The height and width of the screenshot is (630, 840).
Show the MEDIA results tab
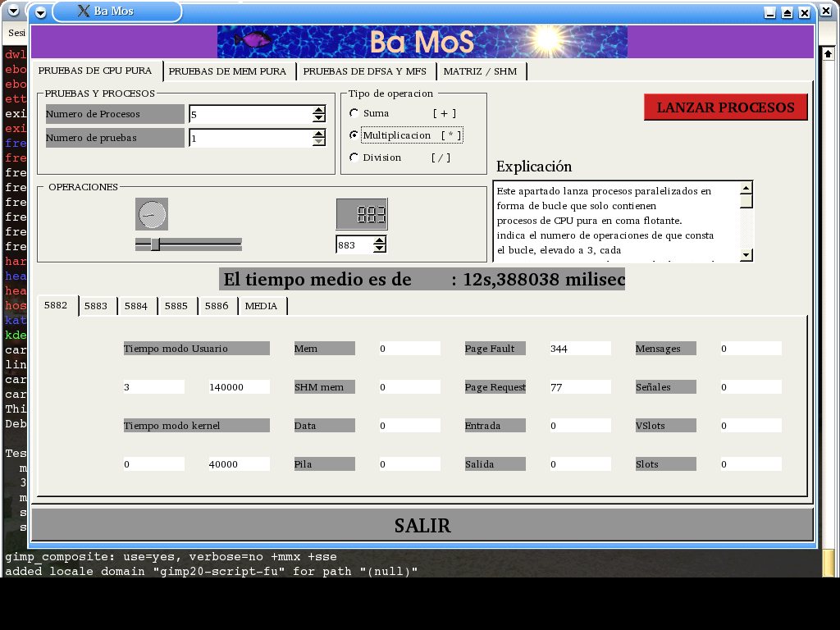pos(262,306)
